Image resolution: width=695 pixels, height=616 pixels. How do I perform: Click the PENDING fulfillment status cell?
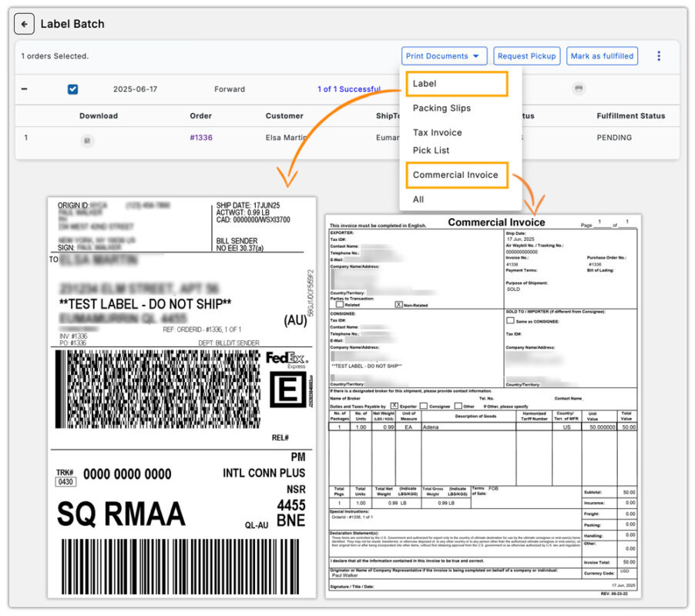coord(614,137)
